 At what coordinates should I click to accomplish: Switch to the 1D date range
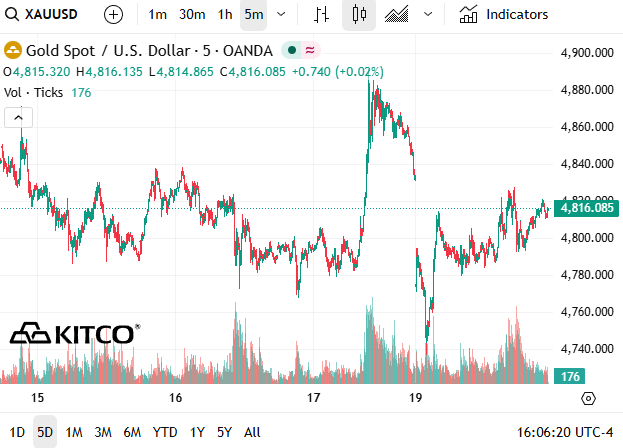click(17, 432)
